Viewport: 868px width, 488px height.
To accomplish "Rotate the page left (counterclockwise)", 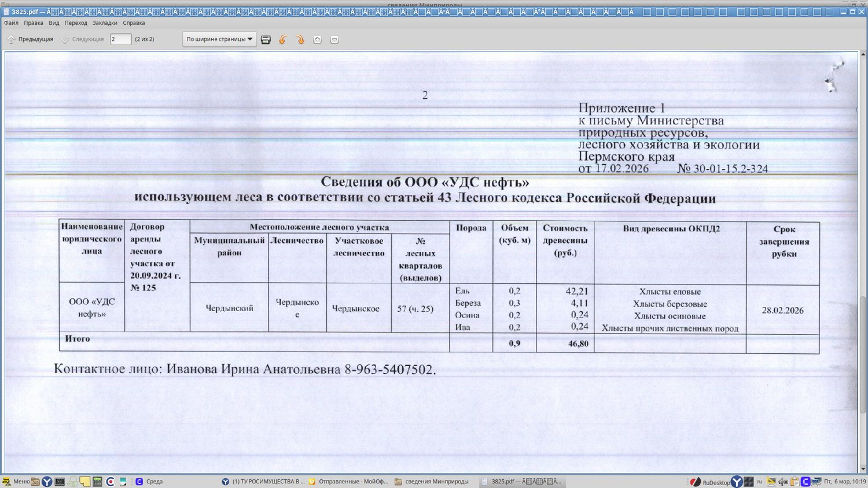I will [x=283, y=39].
